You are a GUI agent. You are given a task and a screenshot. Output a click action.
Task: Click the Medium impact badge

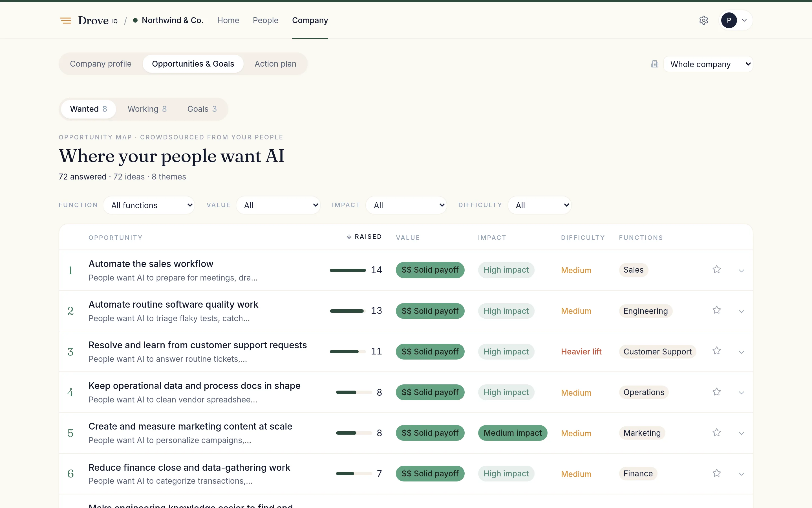pyautogui.click(x=512, y=433)
